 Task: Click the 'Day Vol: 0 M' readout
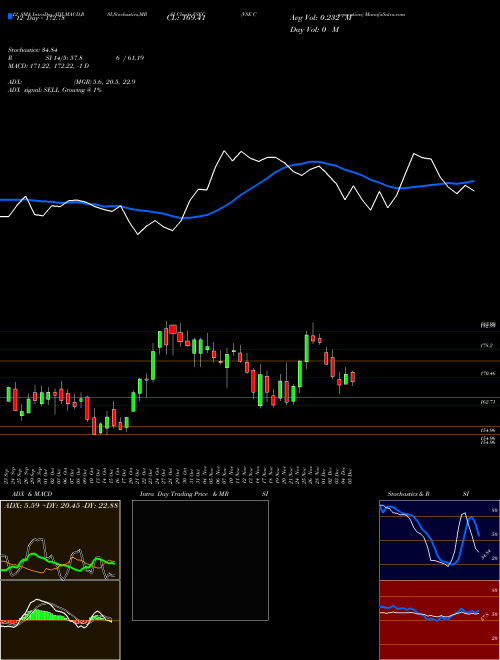[x=314, y=30]
